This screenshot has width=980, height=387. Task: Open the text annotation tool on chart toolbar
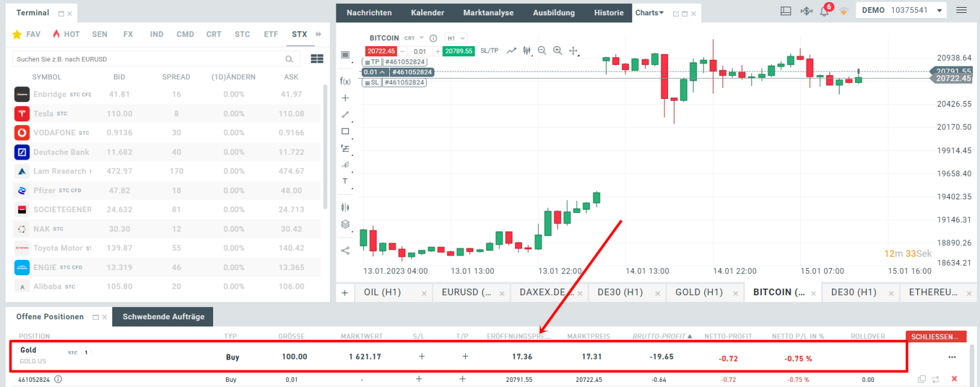345,181
